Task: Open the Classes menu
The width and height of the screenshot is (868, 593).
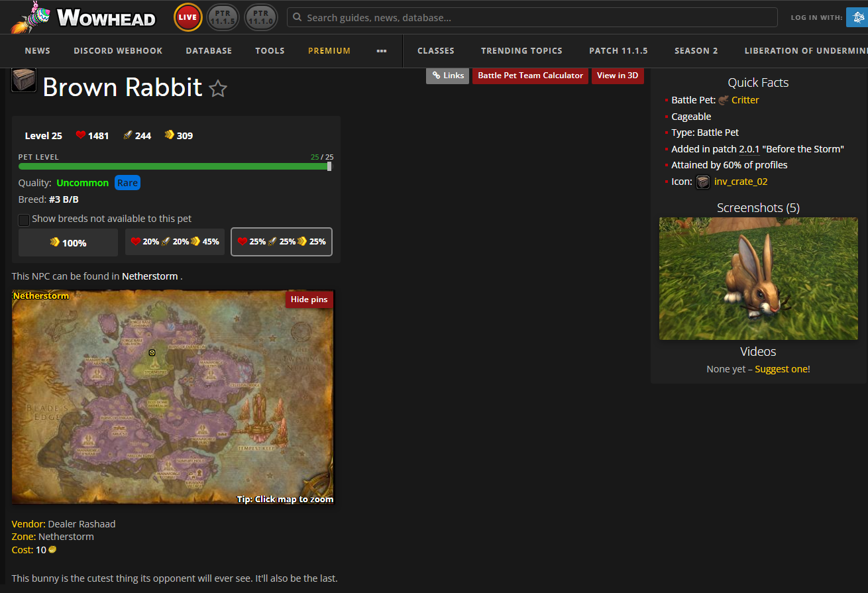Action: [x=436, y=51]
